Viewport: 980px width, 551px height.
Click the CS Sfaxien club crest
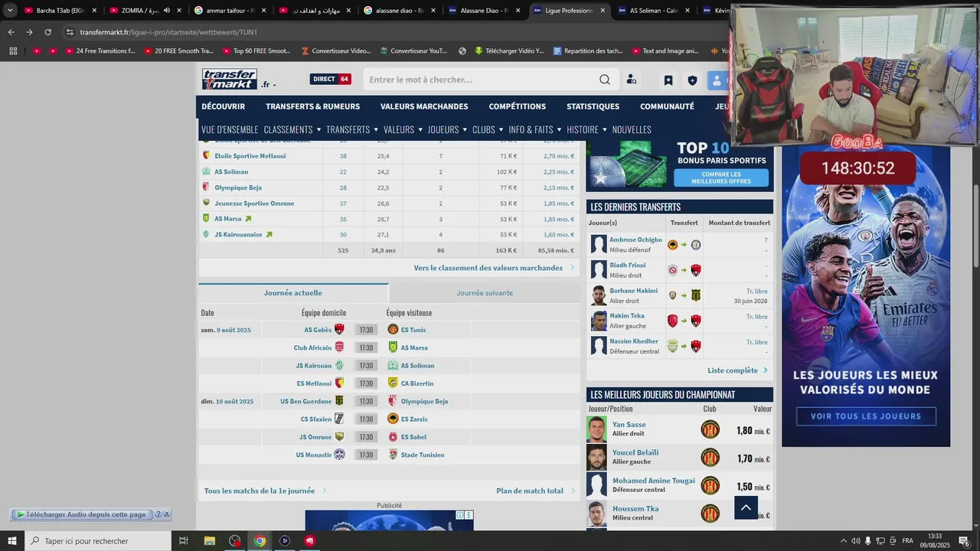[x=340, y=419]
